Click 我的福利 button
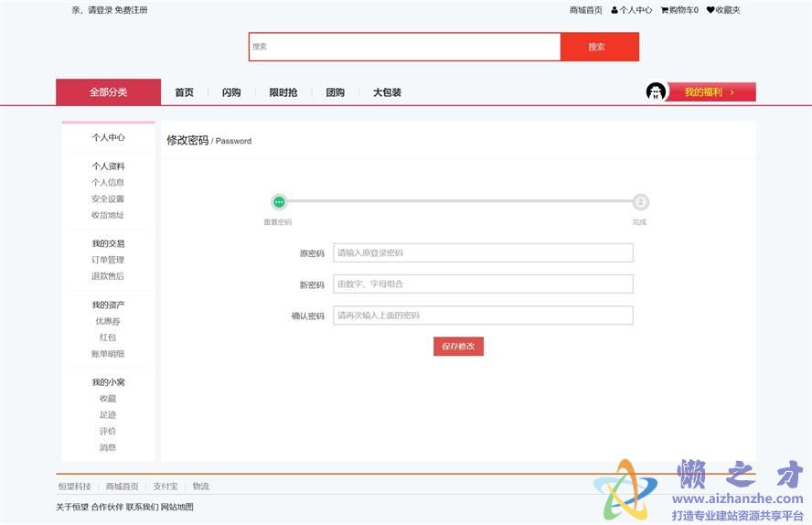The image size is (812, 525). tap(711, 92)
